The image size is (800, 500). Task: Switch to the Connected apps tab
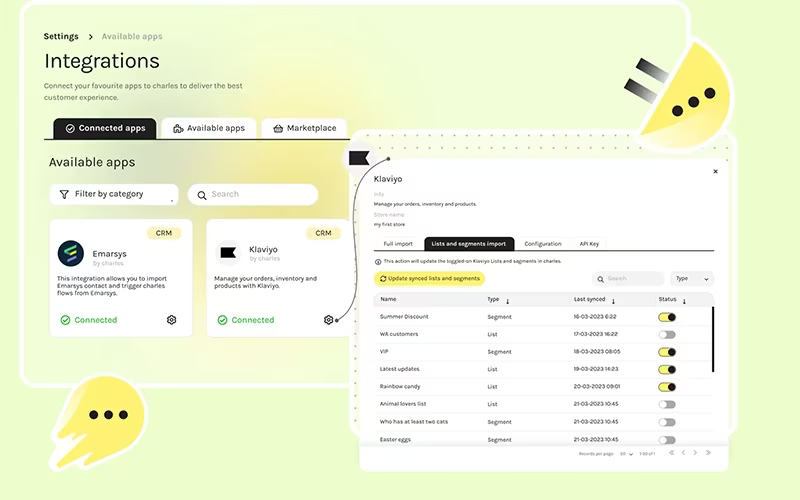(105, 128)
